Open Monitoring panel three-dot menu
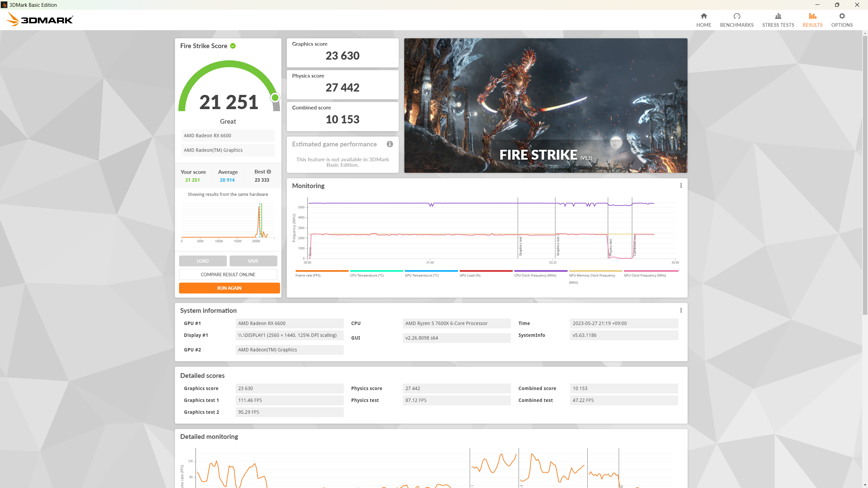The image size is (868, 488). click(681, 185)
